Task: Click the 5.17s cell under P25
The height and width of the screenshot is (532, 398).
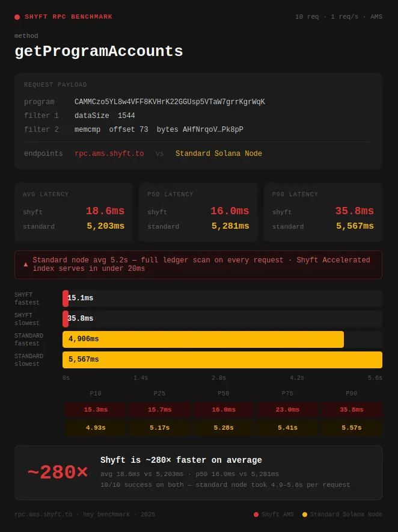Action: coord(160,428)
